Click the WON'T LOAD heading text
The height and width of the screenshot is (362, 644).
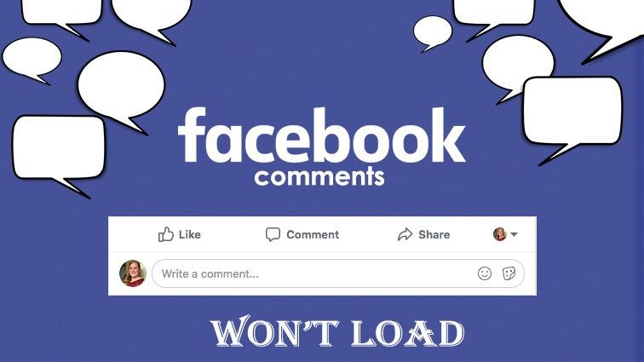[336, 331]
